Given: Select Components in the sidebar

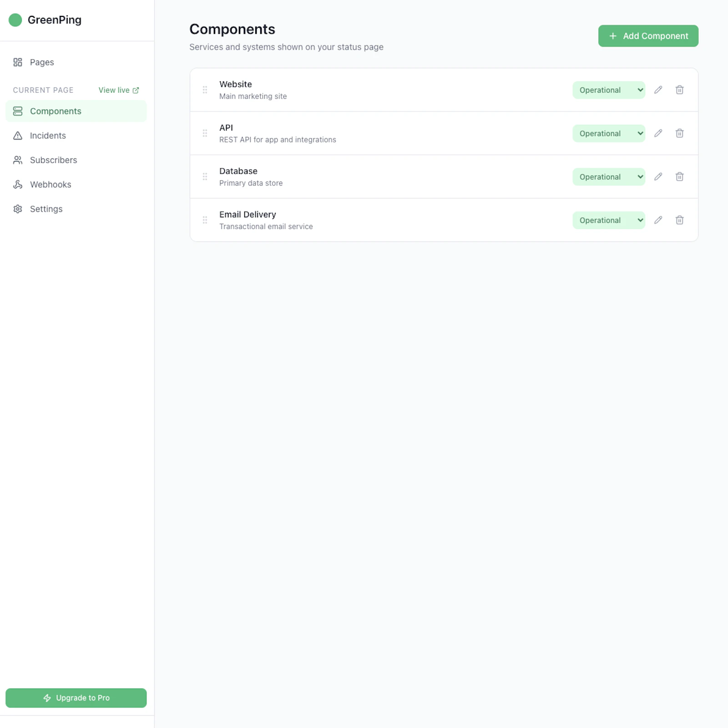Looking at the screenshot, I should tap(76, 111).
